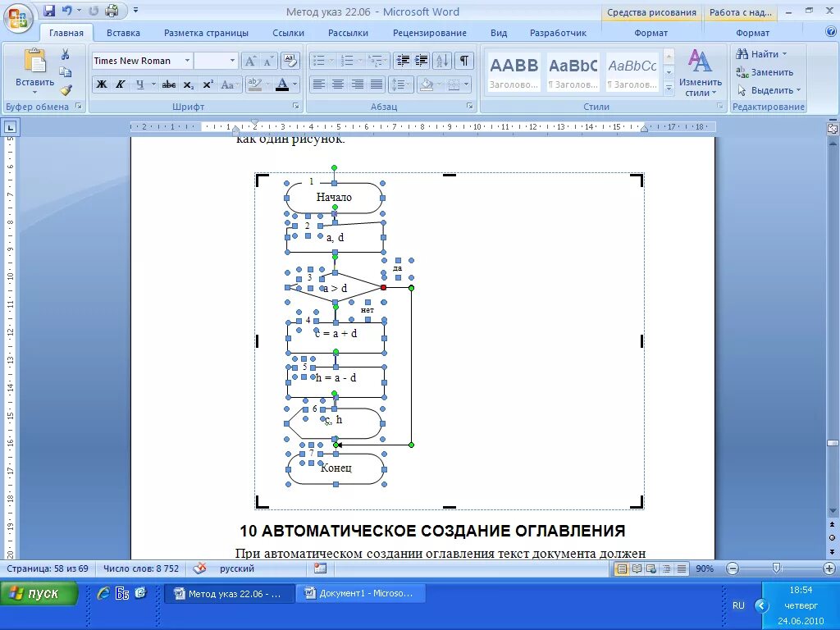The image size is (840, 630).
Task: Adjust the zoom slider handle
Action: (x=776, y=568)
